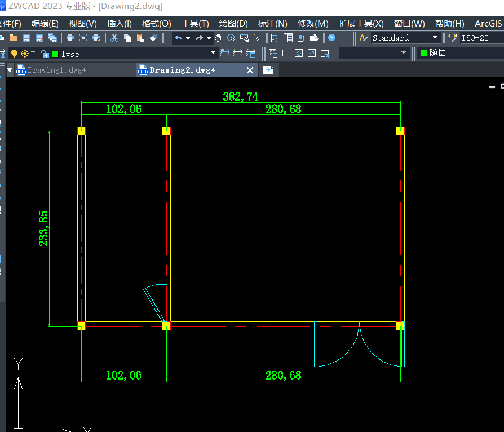Click the Layer Previous icon
The height and width of the screenshot is (432, 504).
(x=238, y=53)
